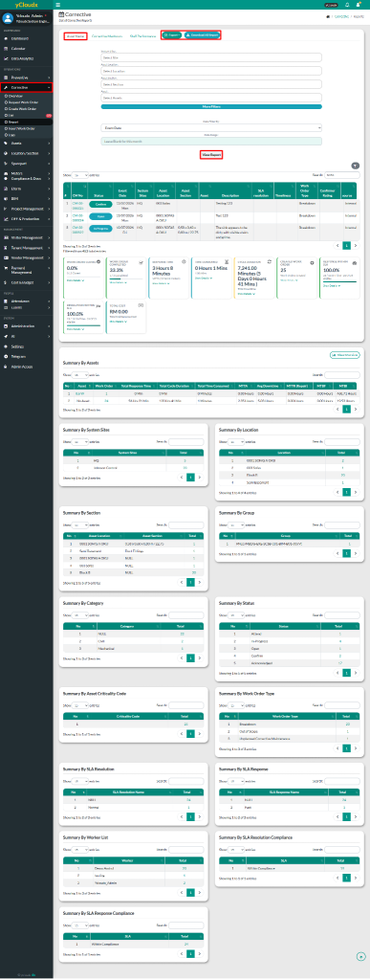
Task: Expand the Location/Section sidebar menu
Action: coord(26,152)
